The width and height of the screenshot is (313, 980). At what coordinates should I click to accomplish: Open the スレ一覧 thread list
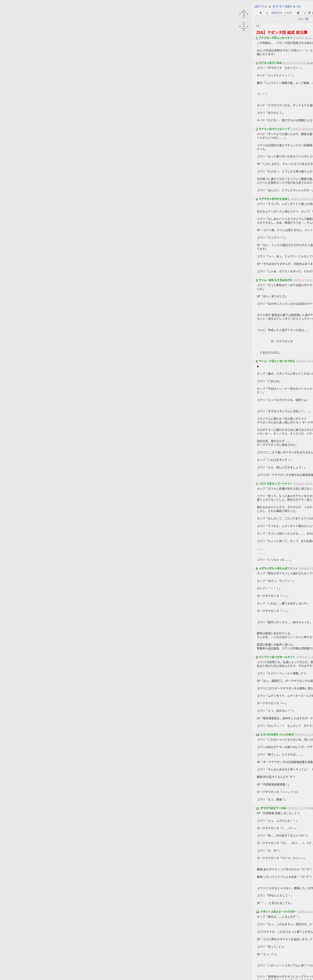303,19
